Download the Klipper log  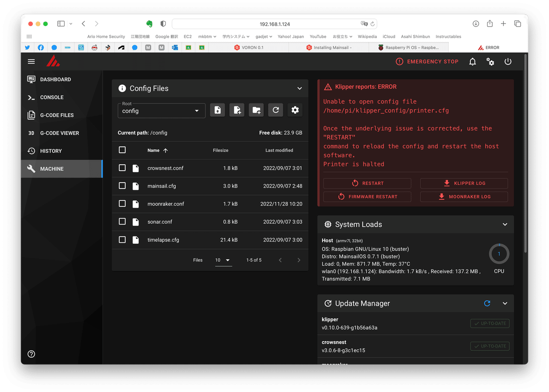click(x=464, y=183)
